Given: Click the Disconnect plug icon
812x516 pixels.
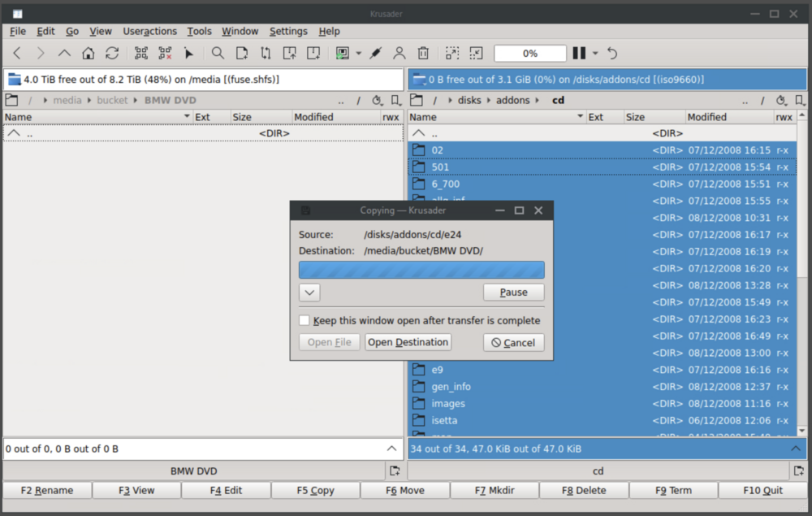Looking at the screenshot, I should (x=375, y=53).
